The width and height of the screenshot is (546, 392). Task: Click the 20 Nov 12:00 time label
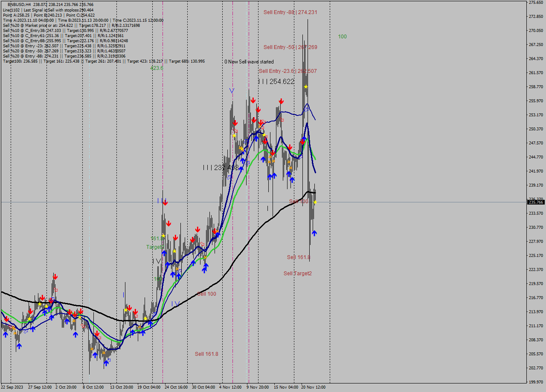click(313, 387)
